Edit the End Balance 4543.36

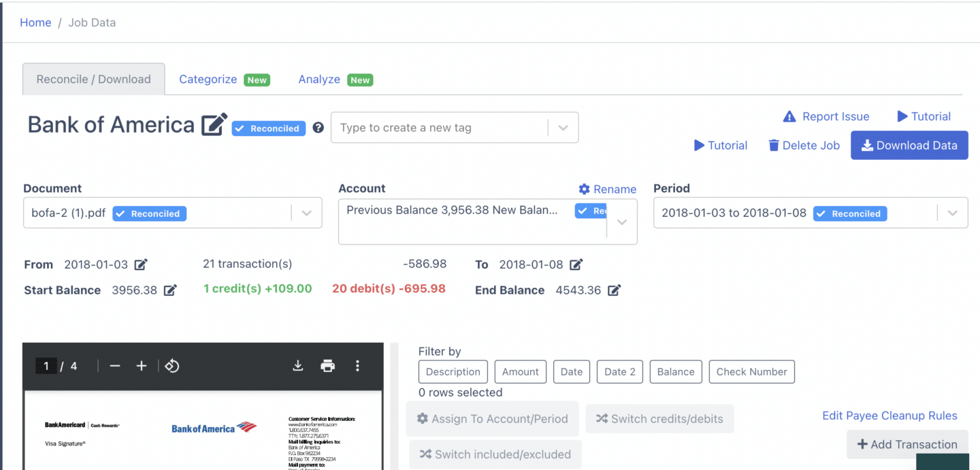pos(614,290)
